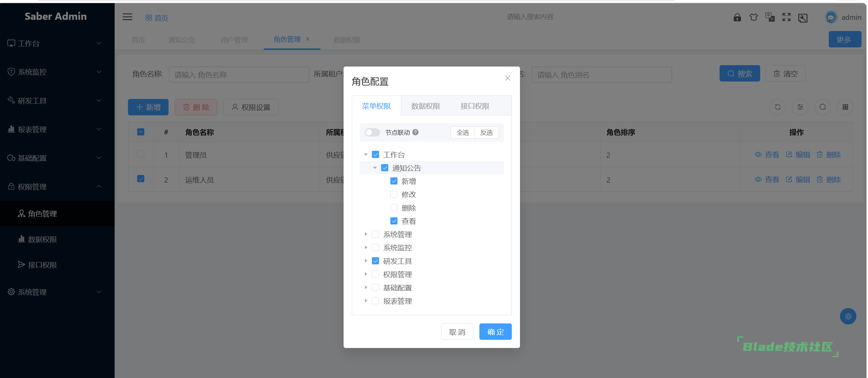Expand the 系统监控 tree node
Image resolution: width=868 pixels, height=378 pixels.
point(366,248)
